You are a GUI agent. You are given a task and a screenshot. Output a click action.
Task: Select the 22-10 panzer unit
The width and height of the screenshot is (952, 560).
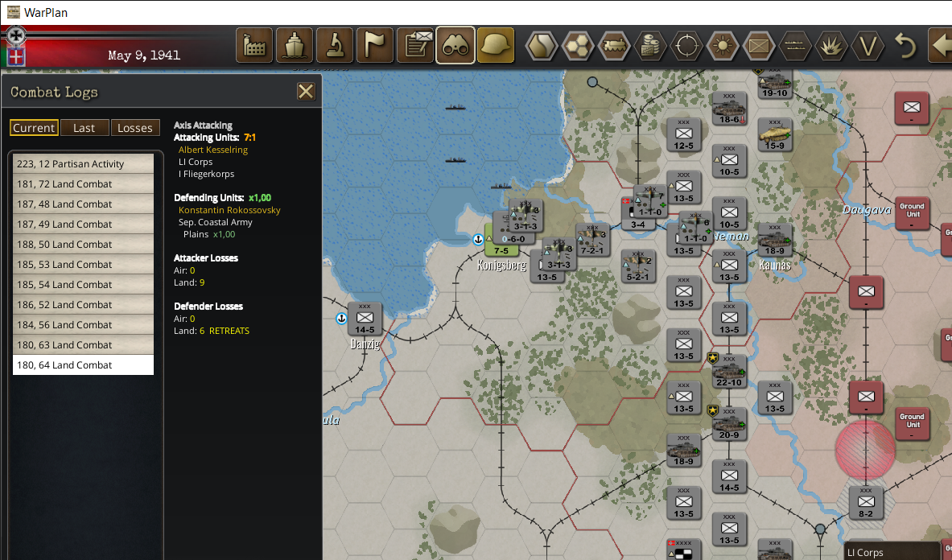[729, 371]
